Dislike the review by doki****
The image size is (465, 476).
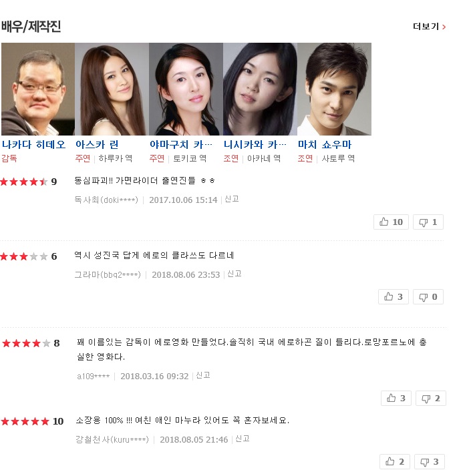point(428,222)
